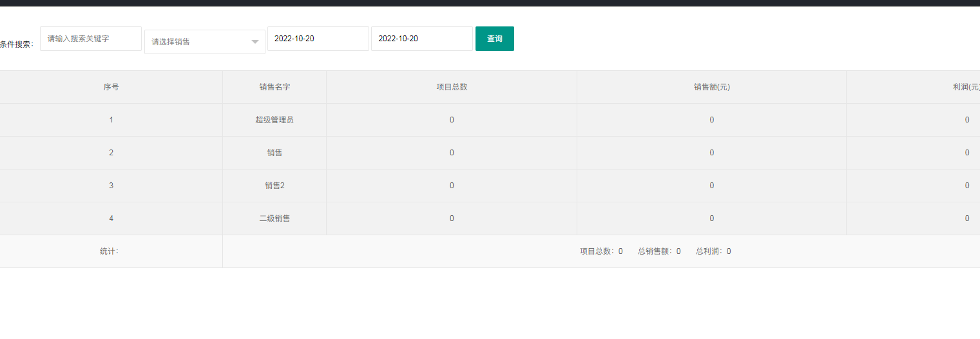This screenshot has width=980, height=339.
Task: Open the start date field picker
Action: tap(318, 39)
